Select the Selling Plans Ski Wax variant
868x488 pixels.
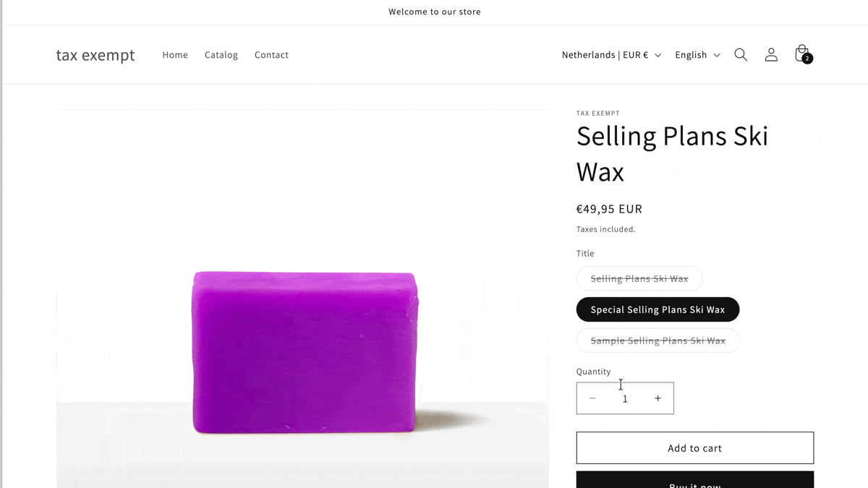pyautogui.click(x=639, y=278)
